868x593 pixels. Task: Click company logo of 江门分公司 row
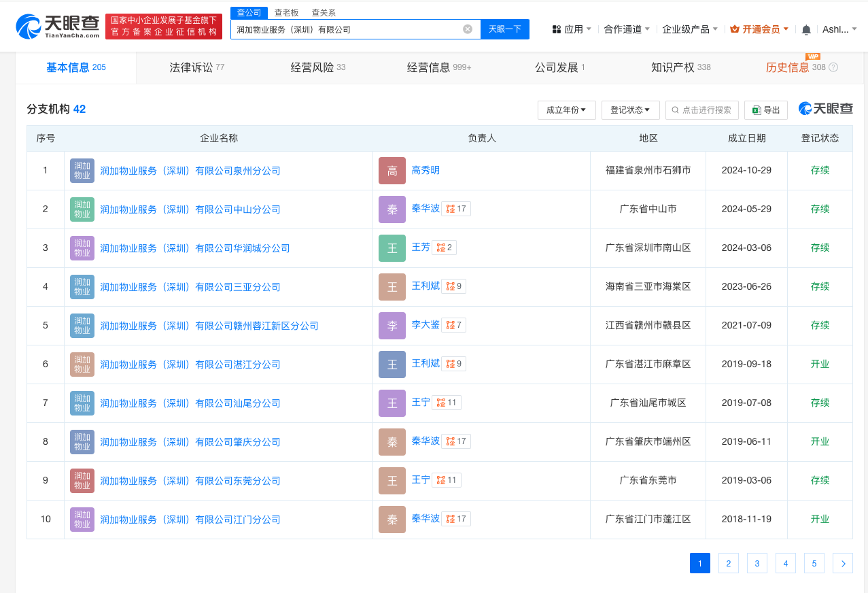click(x=82, y=520)
